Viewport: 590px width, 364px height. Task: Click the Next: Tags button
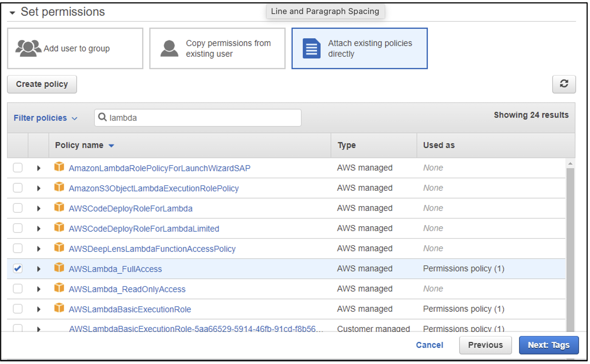[549, 345]
